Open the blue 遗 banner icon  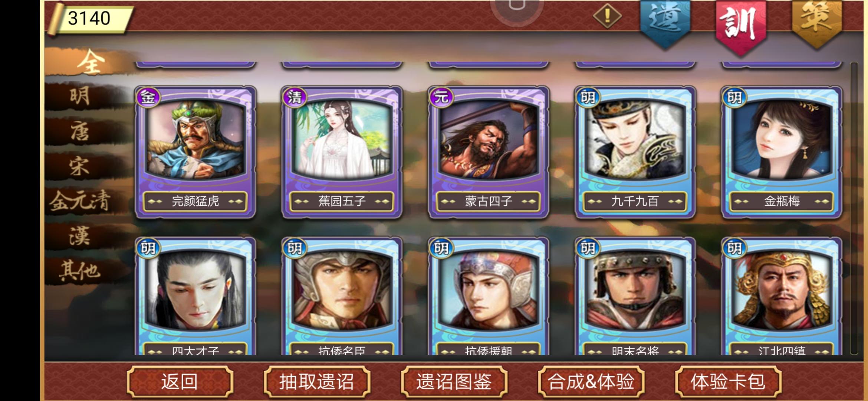(x=665, y=23)
